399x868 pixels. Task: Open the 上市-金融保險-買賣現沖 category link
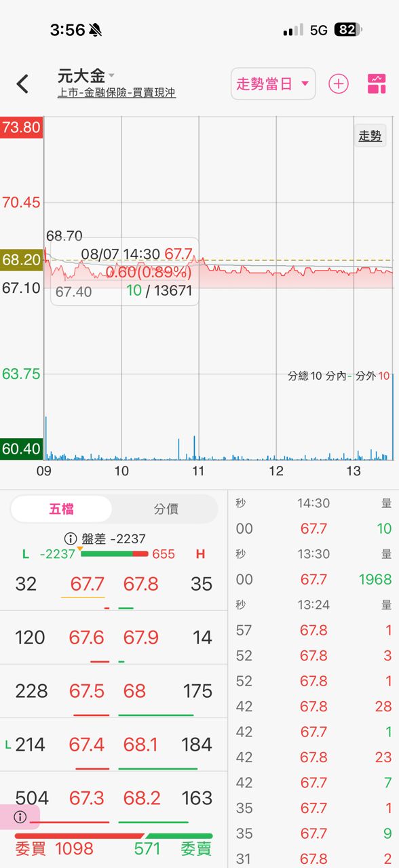(117, 93)
